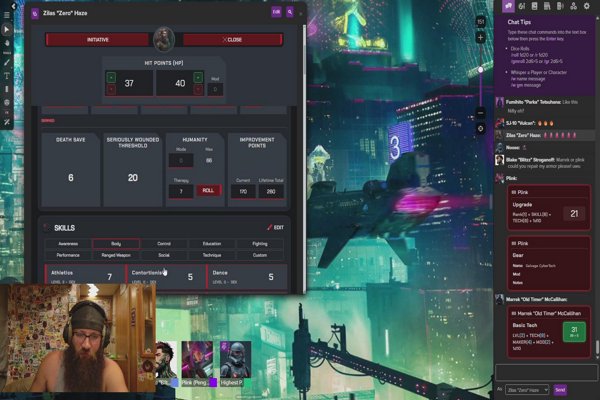The image size is (600, 400).
Task: Roll the Contortionist skill
Action: coord(166,276)
